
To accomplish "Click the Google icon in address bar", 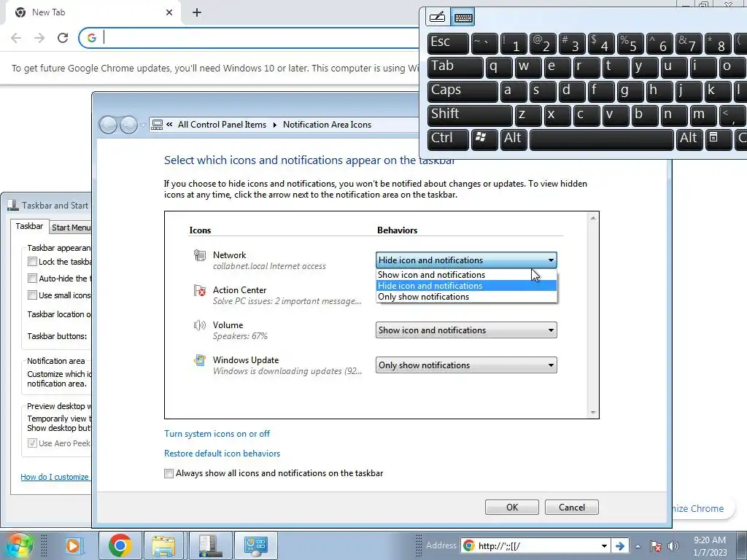I will pyautogui.click(x=92, y=38).
